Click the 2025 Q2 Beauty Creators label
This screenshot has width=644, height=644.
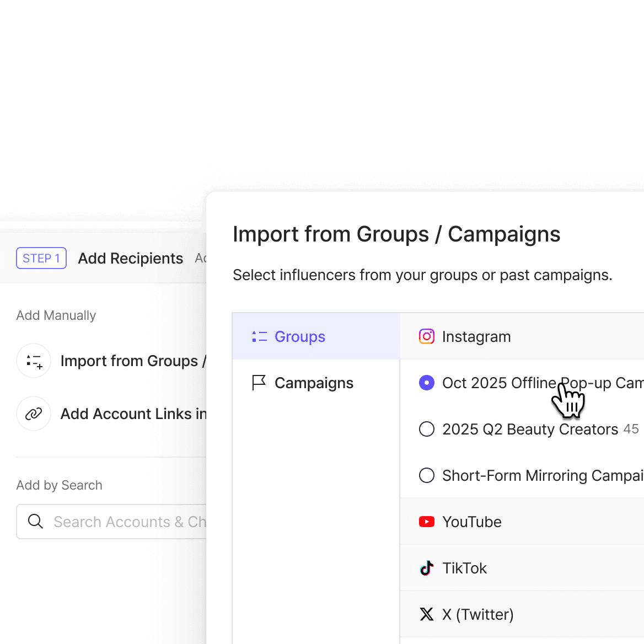click(x=530, y=429)
